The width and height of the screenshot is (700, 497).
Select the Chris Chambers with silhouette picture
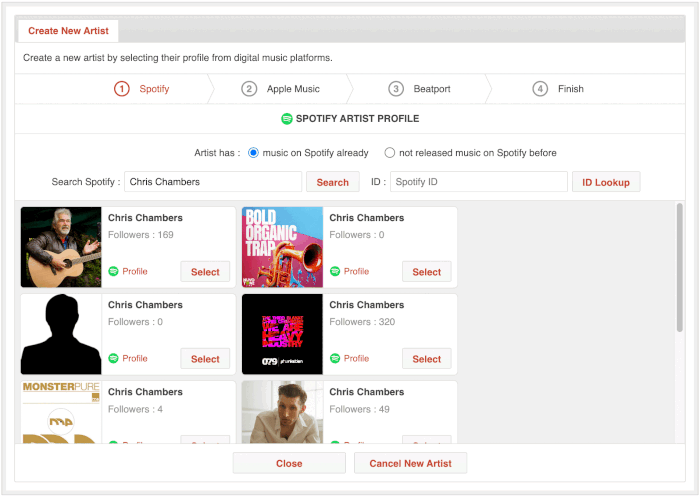tap(205, 359)
